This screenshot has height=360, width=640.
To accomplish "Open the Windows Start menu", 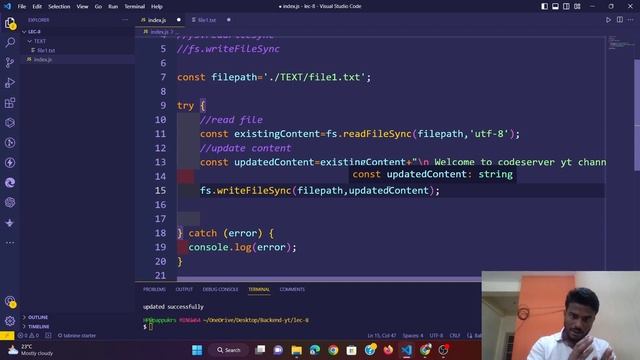I will (197, 350).
